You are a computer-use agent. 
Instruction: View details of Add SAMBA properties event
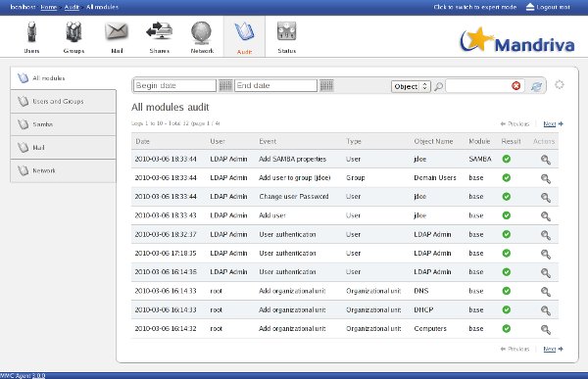pos(546,160)
